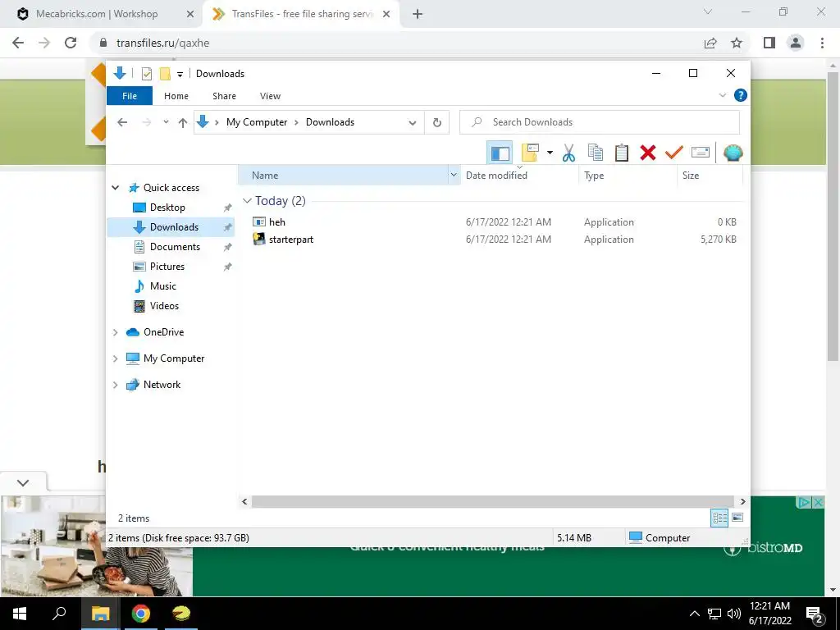Open the Share ribbon tab

coord(224,96)
